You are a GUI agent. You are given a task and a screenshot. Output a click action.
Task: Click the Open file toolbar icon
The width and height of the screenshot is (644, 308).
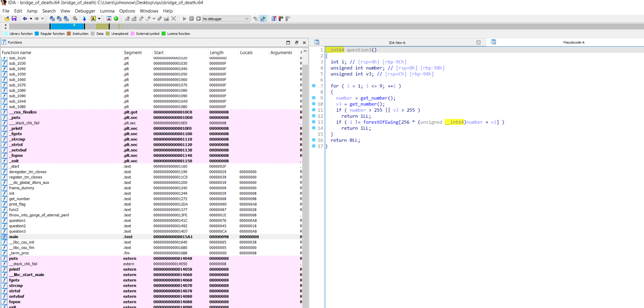coord(7,18)
